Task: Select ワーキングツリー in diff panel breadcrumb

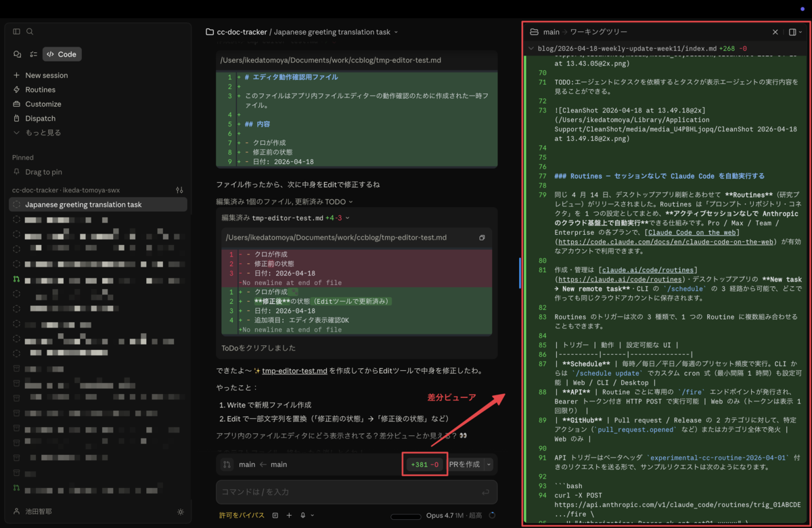Action: pyautogui.click(x=599, y=32)
